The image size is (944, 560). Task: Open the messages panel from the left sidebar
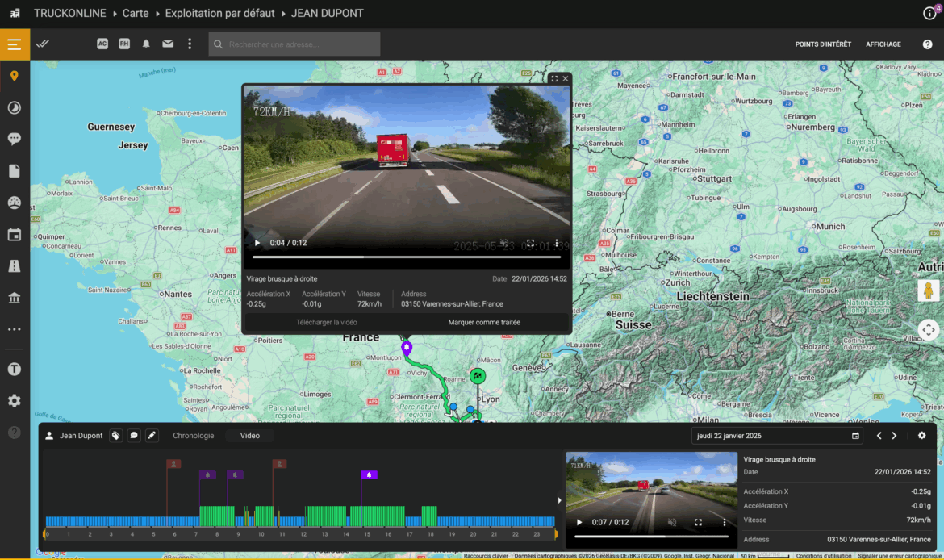click(14, 138)
